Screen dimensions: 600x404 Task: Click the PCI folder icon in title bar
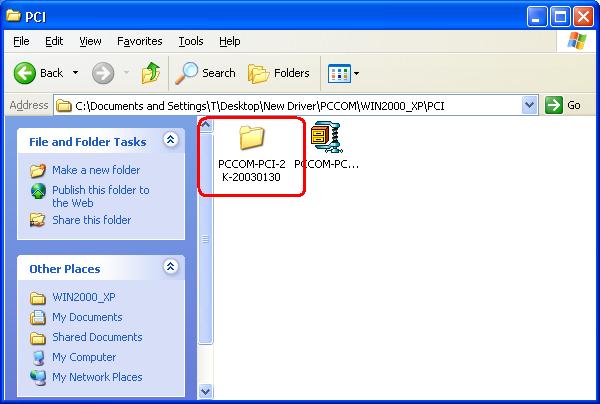(14, 16)
